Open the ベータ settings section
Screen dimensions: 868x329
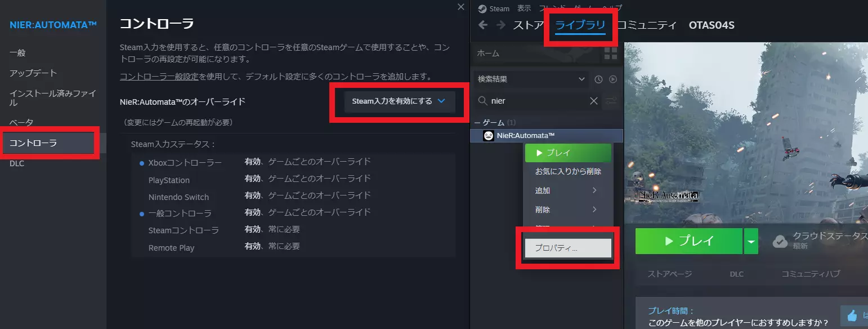(21, 122)
